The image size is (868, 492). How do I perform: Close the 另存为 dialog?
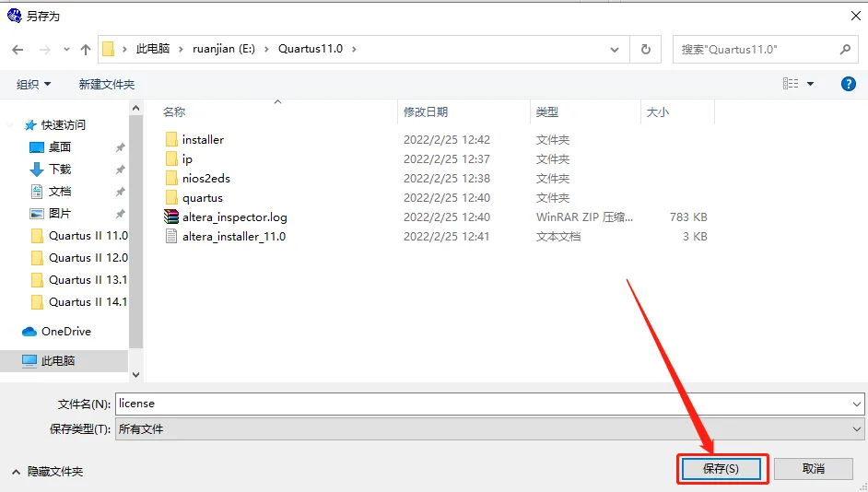pos(855,16)
